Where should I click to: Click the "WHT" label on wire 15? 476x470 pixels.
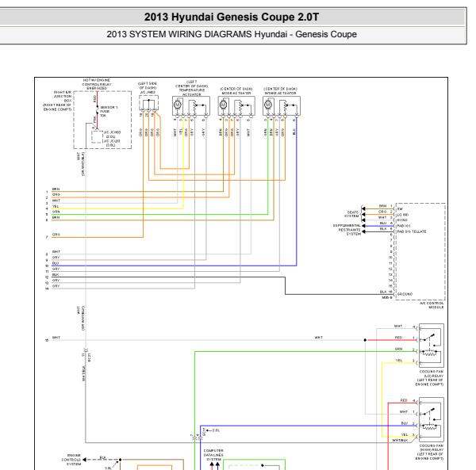(56, 338)
